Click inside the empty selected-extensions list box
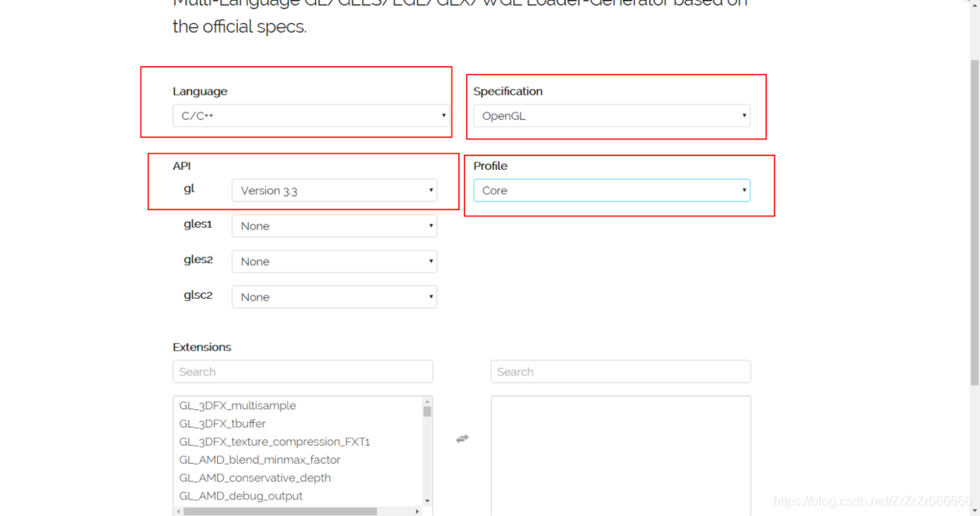This screenshot has height=516, width=980. 620,453
